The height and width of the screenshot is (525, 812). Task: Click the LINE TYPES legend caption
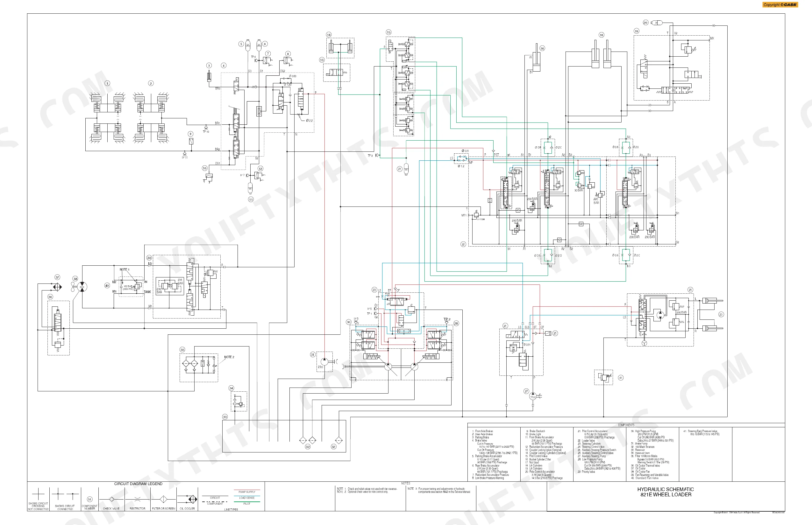[231, 509]
